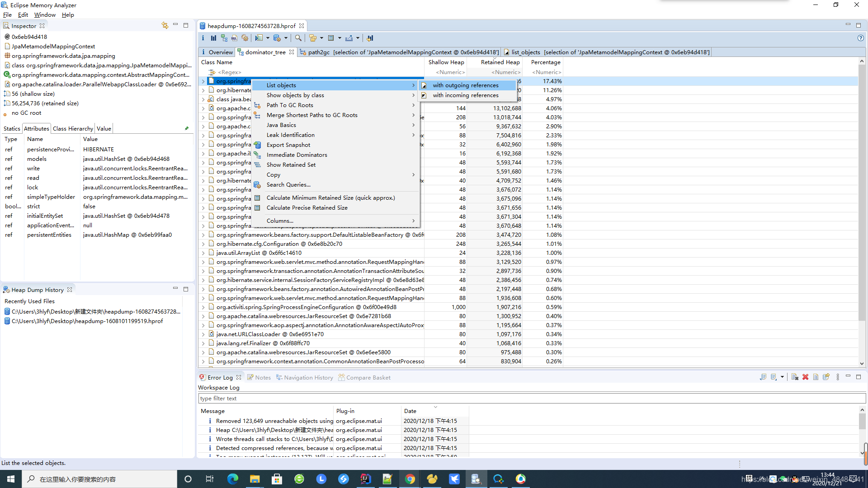Viewport: 868px width, 488px height.
Task: Open help question mark in editor
Action: click(x=861, y=38)
